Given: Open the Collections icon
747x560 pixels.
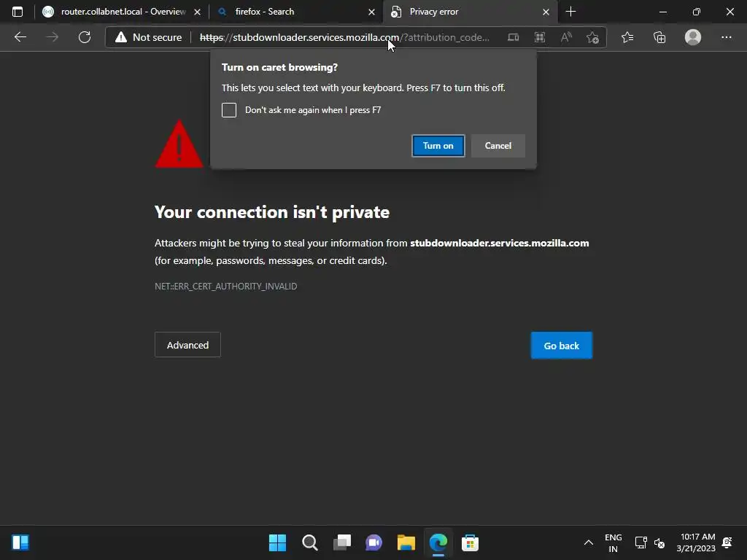Looking at the screenshot, I should click(x=659, y=37).
